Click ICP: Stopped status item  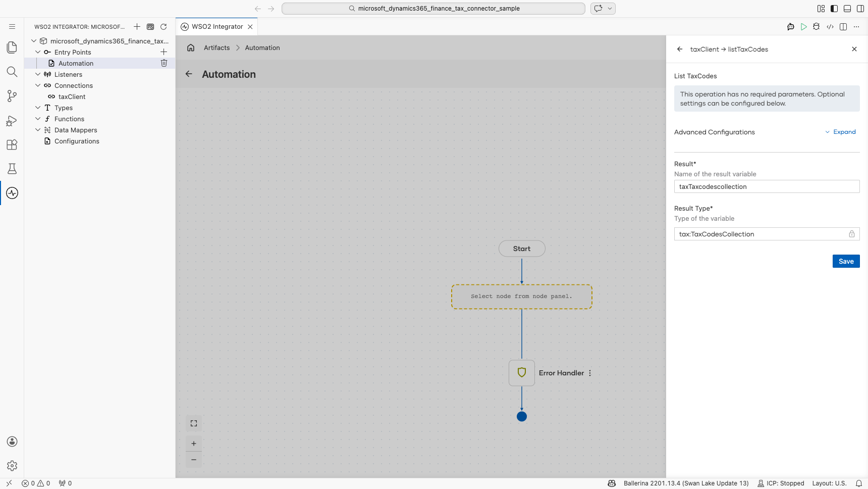[781, 483]
